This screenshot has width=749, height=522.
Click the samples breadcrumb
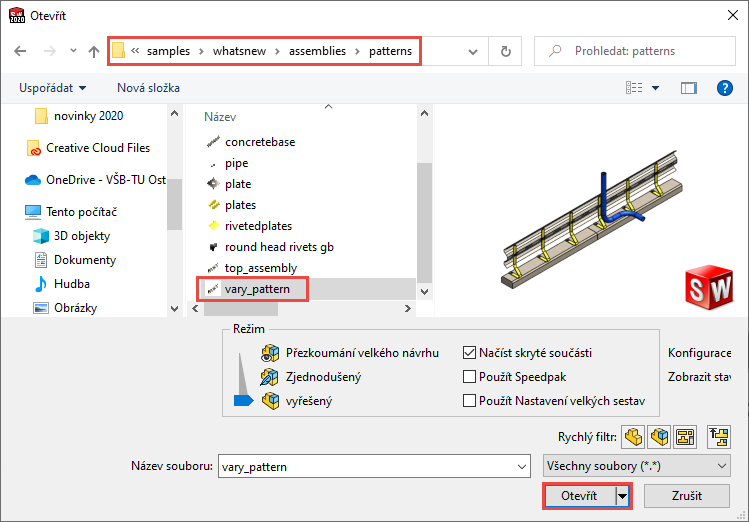click(168, 51)
